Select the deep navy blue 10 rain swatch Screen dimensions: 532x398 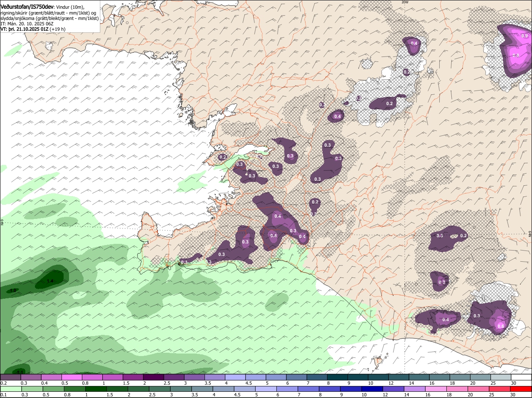pos(372,389)
